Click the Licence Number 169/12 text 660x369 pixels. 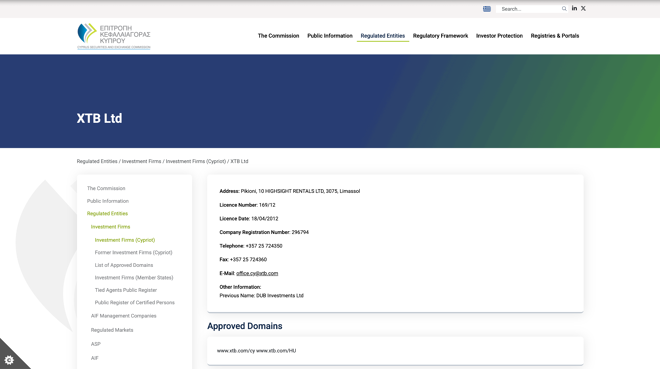(247, 205)
